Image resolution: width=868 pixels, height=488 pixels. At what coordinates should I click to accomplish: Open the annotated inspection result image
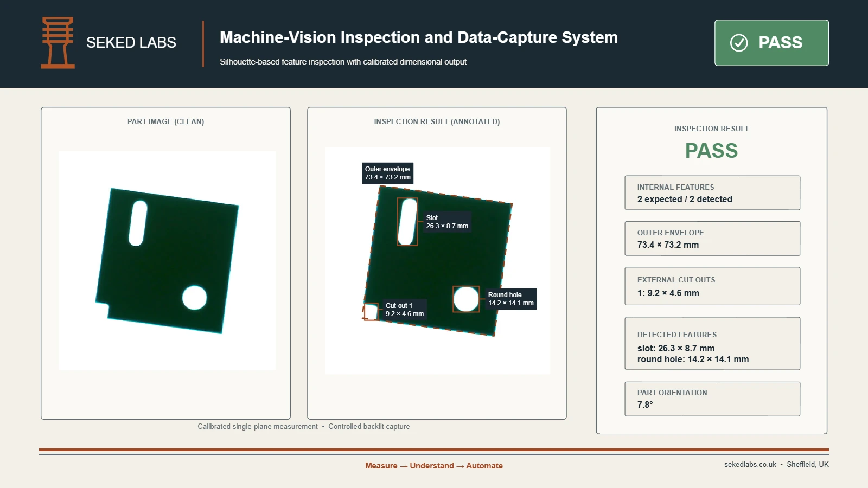(x=438, y=261)
